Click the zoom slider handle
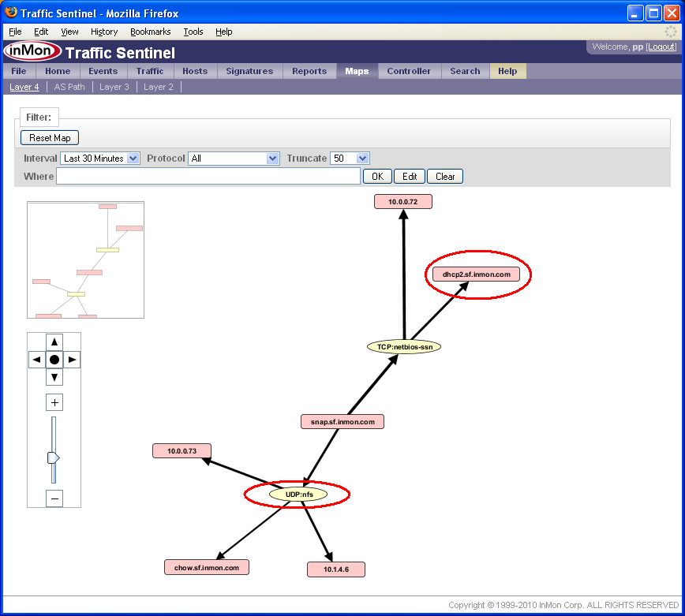This screenshot has height=616, width=685. (54, 457)
